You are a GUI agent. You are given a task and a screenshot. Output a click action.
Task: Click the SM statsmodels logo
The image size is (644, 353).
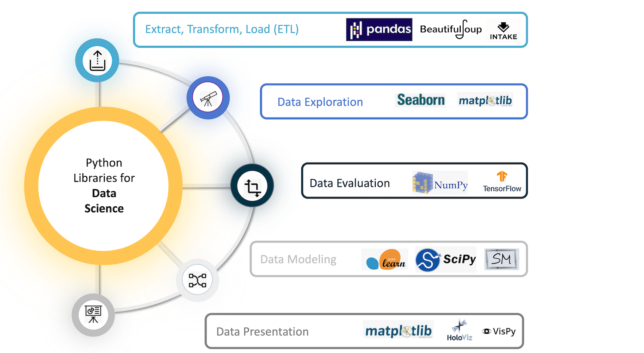click(501, 259)
